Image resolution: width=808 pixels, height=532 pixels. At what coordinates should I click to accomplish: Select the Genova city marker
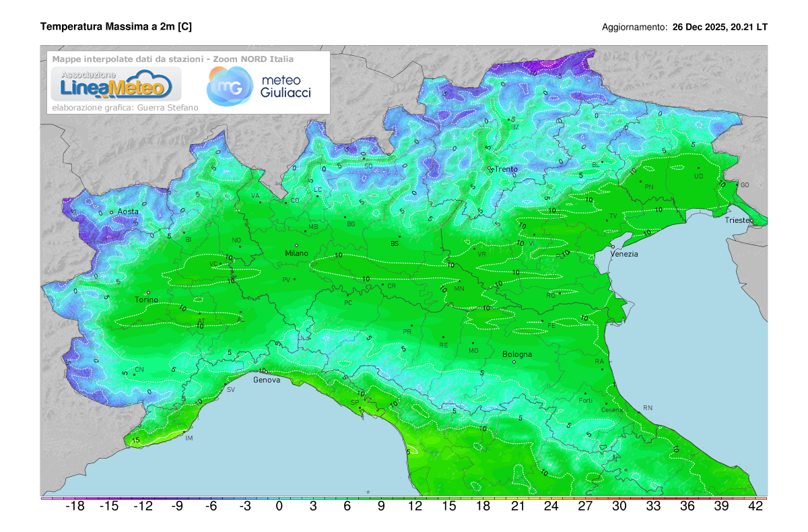click(265, 371)
